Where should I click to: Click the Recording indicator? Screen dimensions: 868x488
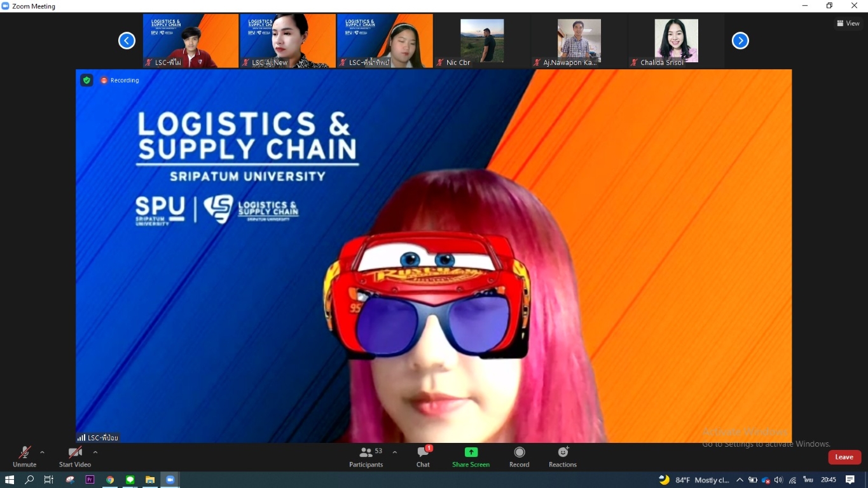pyautogui.click(x=120, y=80)
